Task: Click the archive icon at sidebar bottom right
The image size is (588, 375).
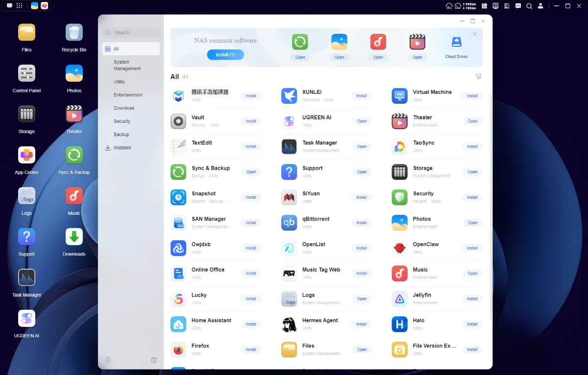Action: pyautogui.click(x=154, y=360)
